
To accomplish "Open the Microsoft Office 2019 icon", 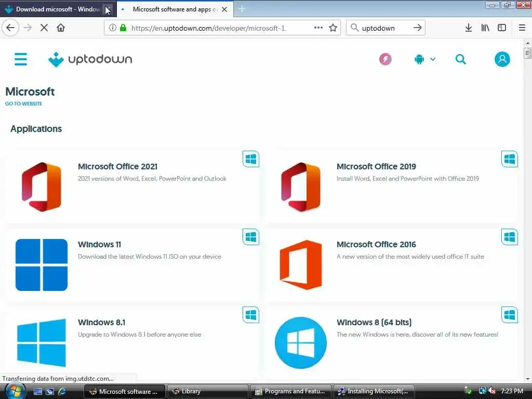I will click(301, 187).
